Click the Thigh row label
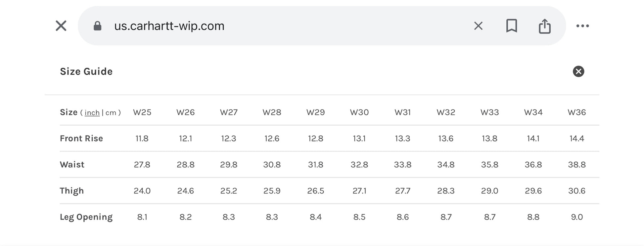The image size is (644, 246). (x=72, y=191)
